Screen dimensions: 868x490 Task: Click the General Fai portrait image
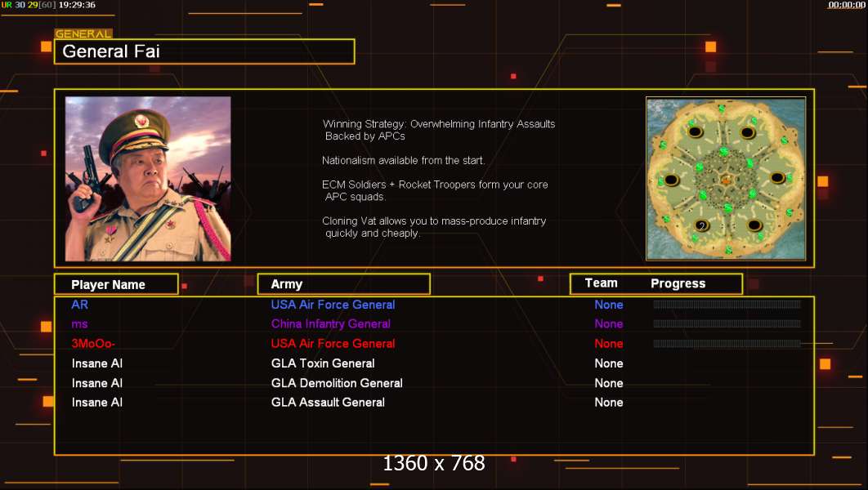(x=148, y=179)
